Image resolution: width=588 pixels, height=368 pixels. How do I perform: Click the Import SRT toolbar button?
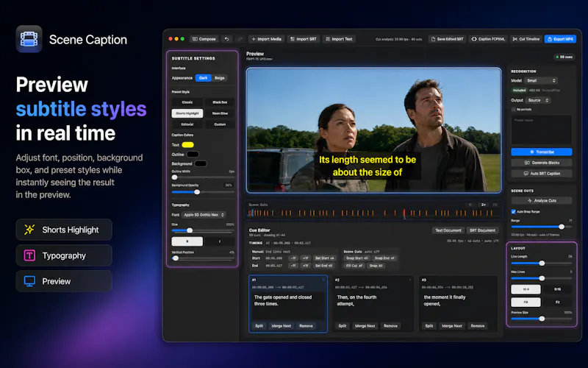[304, 39]
